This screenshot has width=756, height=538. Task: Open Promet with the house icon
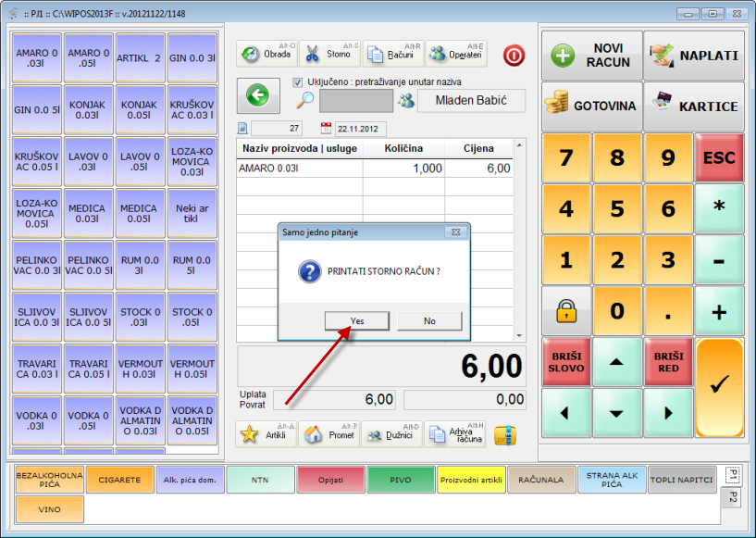click(328, 434)
